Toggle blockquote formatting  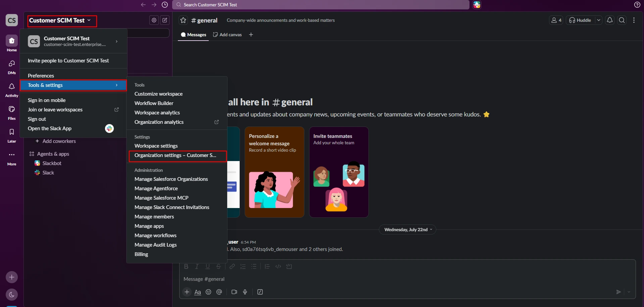tap(267, 266)
